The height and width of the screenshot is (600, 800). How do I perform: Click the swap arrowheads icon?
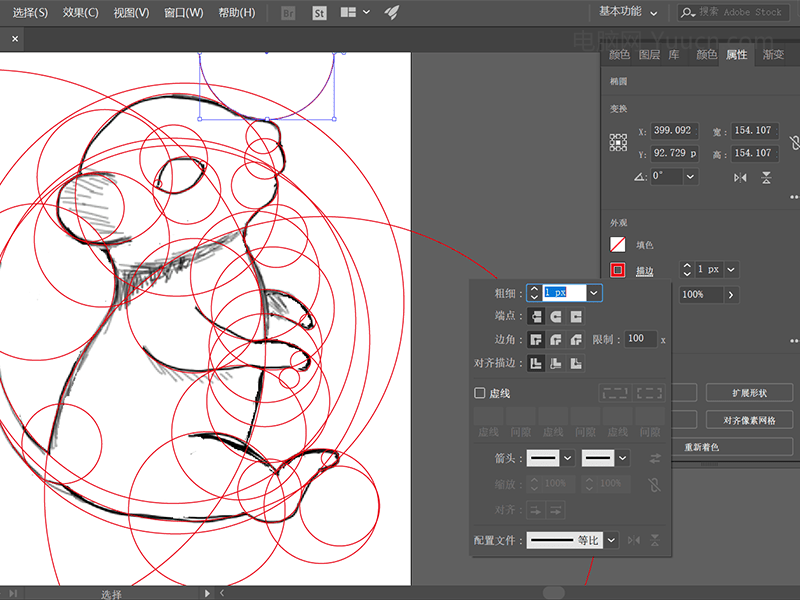pyautogui.click(x=655, y=459)
